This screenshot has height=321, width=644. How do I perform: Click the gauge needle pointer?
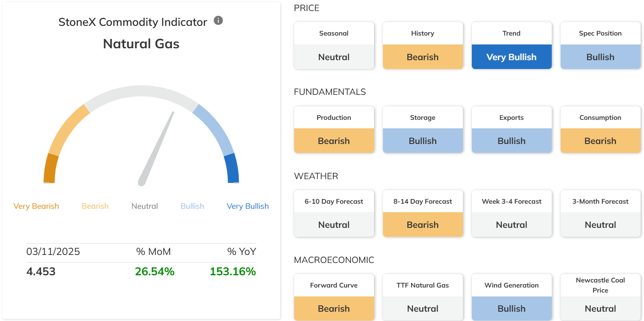click(x=157, y=148)
